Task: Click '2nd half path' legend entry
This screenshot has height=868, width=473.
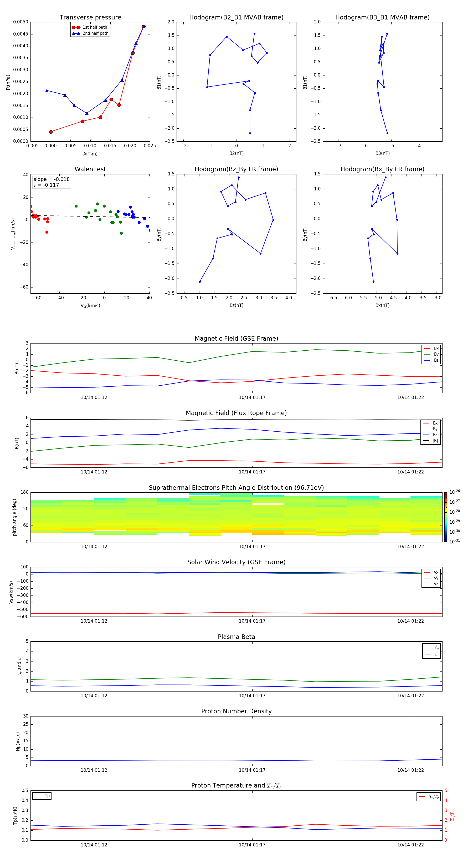Action: pos(90,33)
